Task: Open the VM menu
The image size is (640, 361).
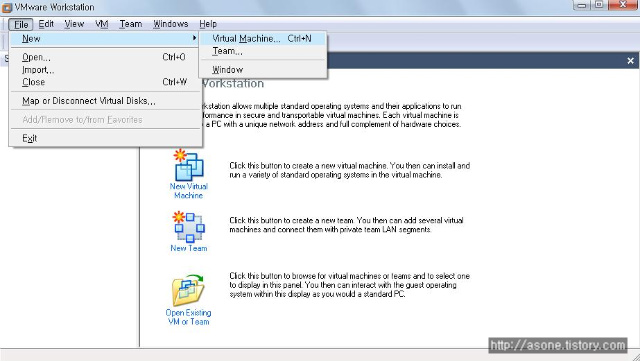Action: point(102,24)
